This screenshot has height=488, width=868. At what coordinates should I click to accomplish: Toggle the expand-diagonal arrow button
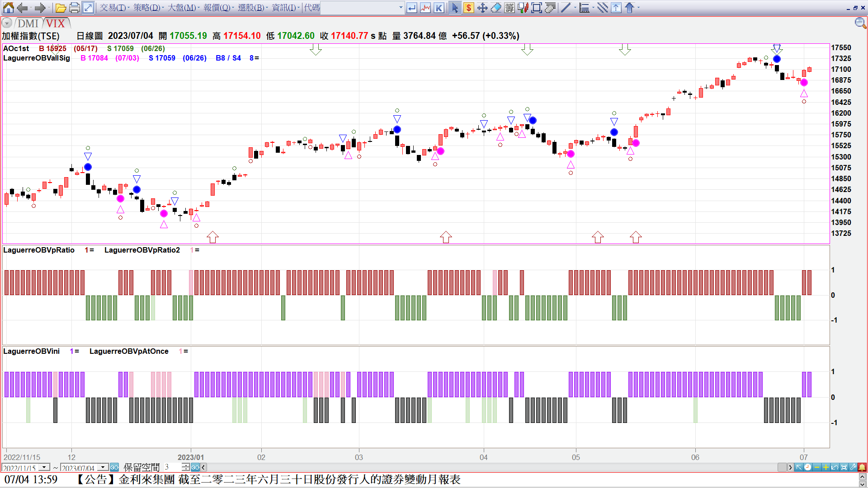pos(88,8)
